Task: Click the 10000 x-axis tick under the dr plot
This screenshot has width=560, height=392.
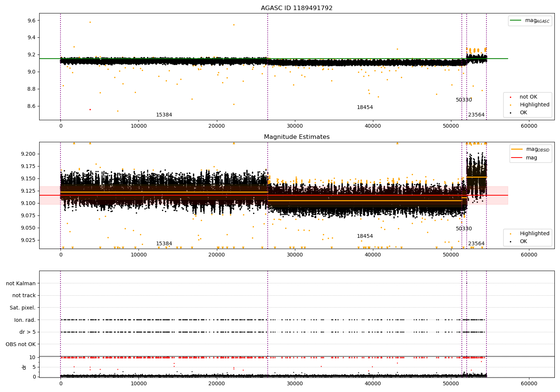Action: [139, 384]
